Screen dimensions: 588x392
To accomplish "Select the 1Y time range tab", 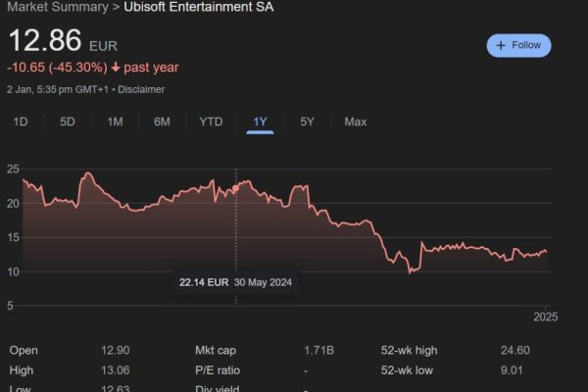I will click(x=260, y=122).
